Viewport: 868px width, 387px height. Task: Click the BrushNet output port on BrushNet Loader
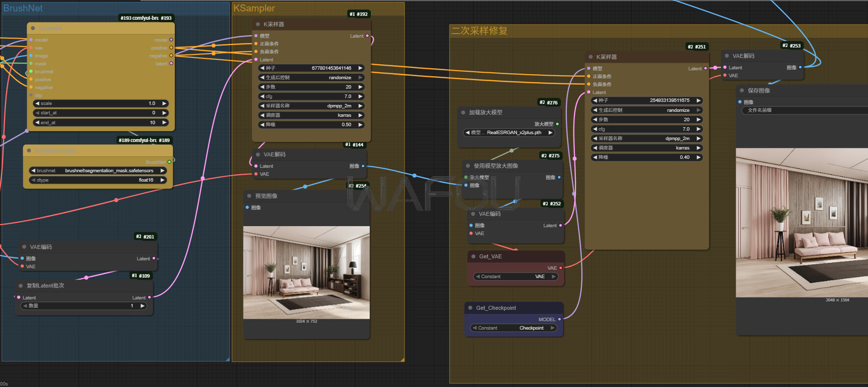pyautogui.click(x=169, y=162)
